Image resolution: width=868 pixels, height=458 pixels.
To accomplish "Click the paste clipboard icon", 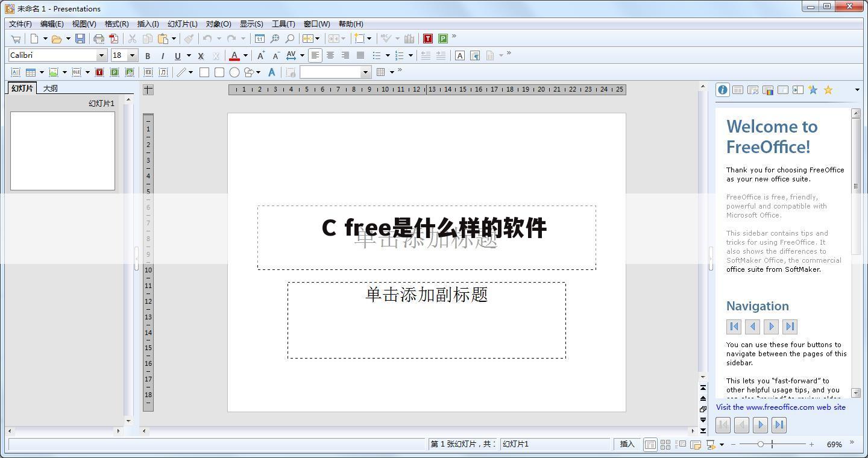I will click(x=163, y=39).
